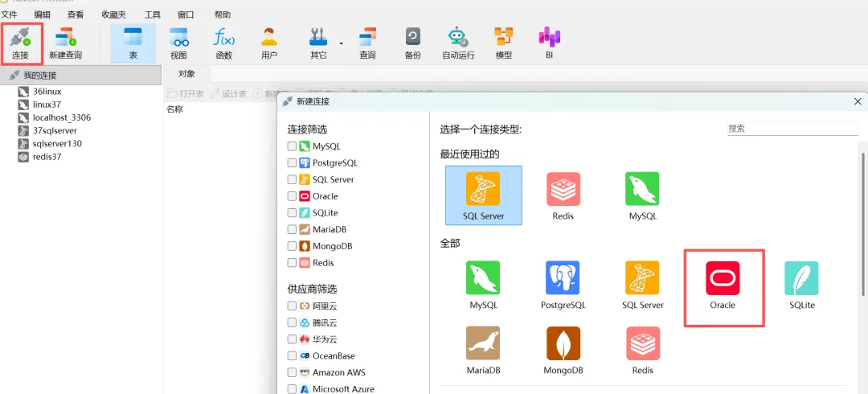Enable the Amazon AWS vendor filter
The width and height of the screenshot is (868, 394).
[292, 372]
